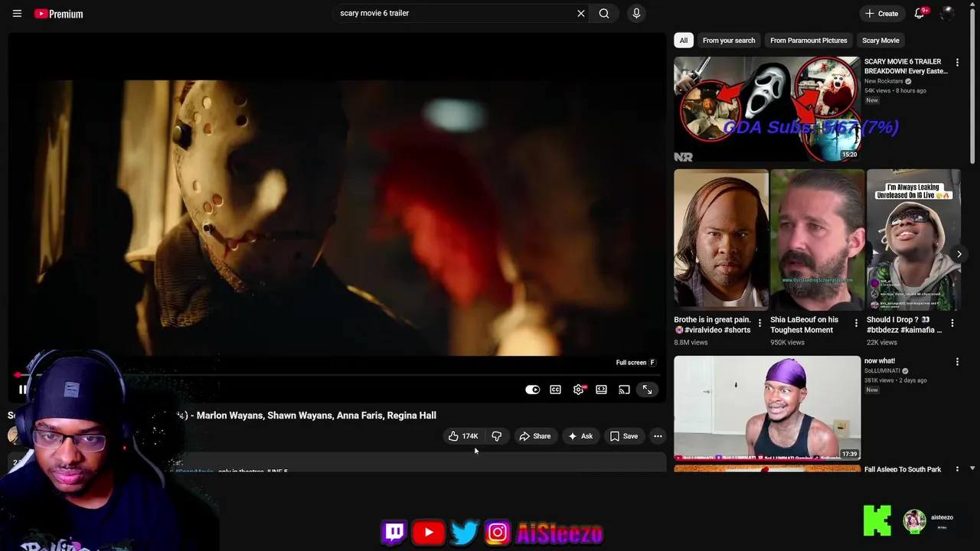Open New Rockstars channel
The image size is (980, 551).
(x=884, y=81)
